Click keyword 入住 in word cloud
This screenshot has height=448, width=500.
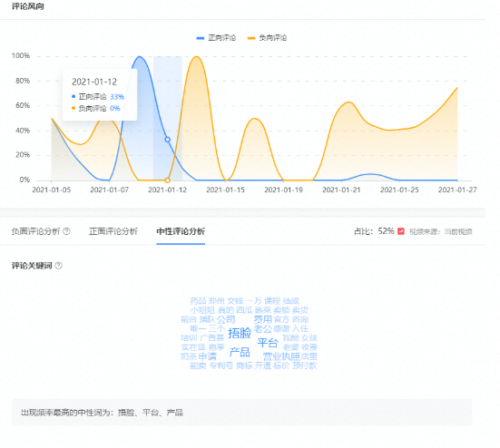coord(300,328)
